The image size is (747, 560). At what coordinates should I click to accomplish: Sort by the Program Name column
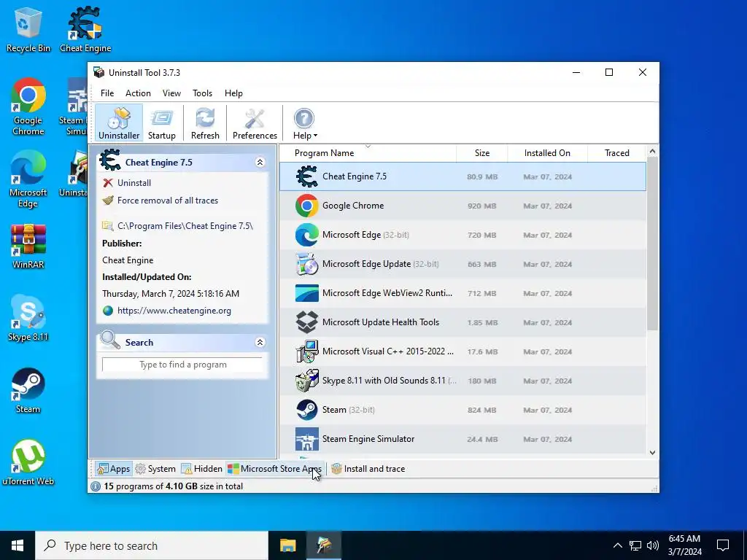click(x=368, y=153)
